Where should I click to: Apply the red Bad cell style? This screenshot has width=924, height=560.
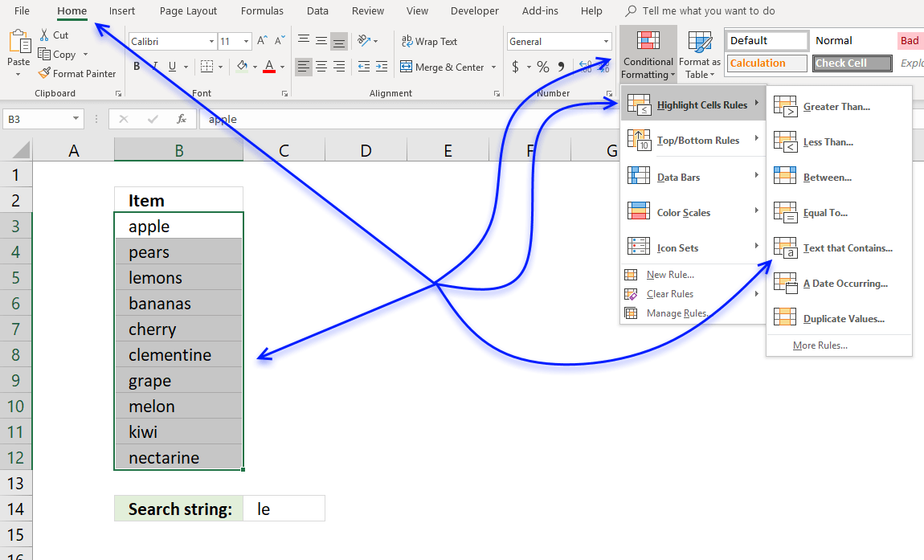(910, 41)
